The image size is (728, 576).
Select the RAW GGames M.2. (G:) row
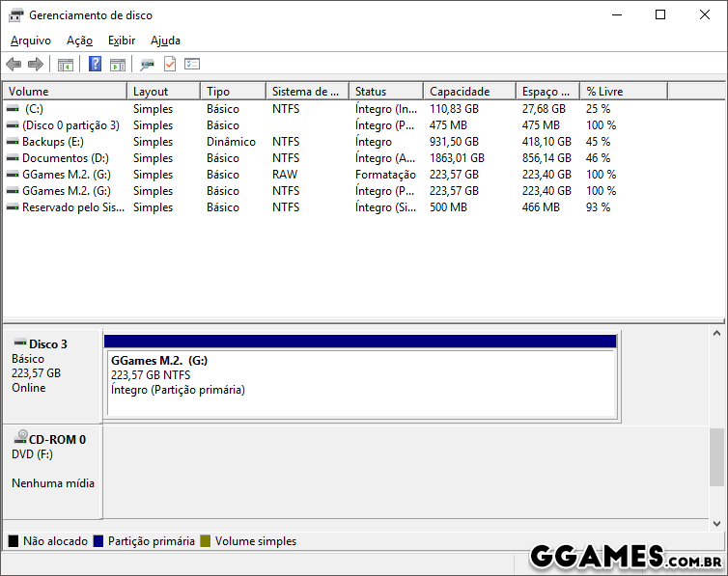point(66,175)
